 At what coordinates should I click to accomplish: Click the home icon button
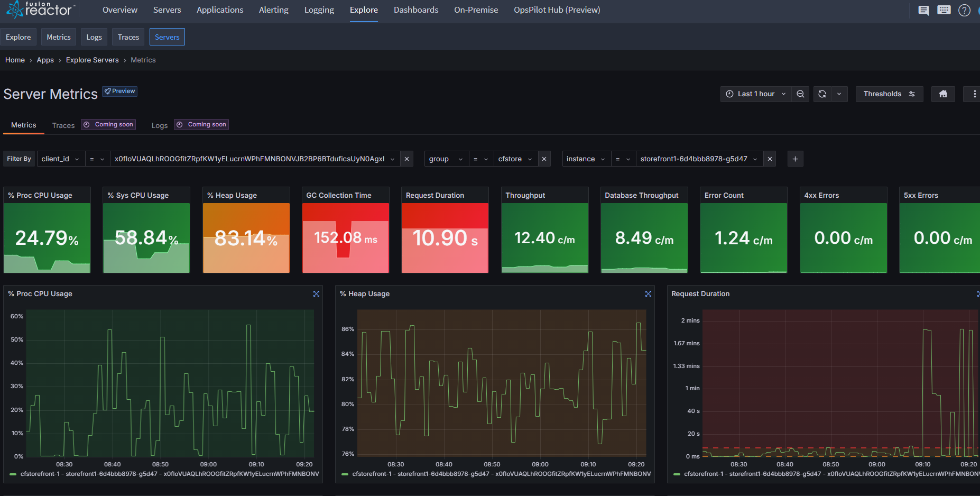[943, 94]
